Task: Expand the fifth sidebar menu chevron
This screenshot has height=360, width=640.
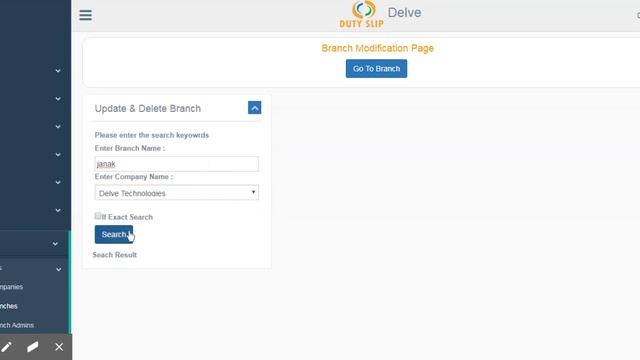Action: click(58, 182)
